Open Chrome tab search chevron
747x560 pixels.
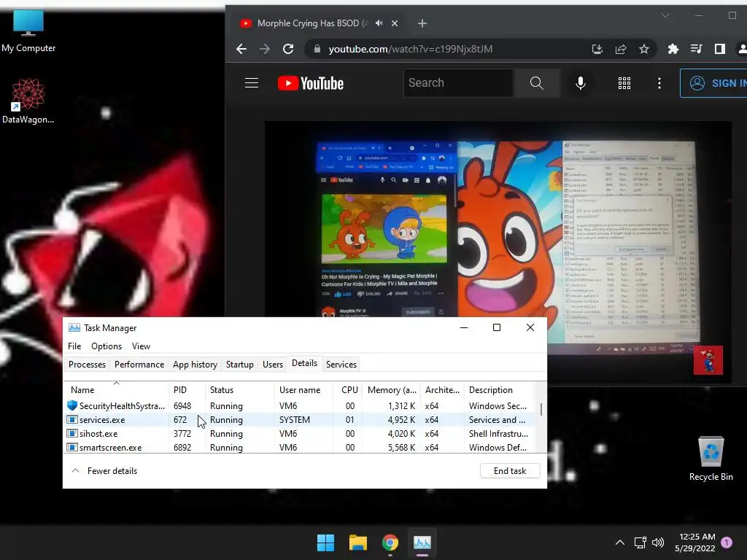pos(665,16)
